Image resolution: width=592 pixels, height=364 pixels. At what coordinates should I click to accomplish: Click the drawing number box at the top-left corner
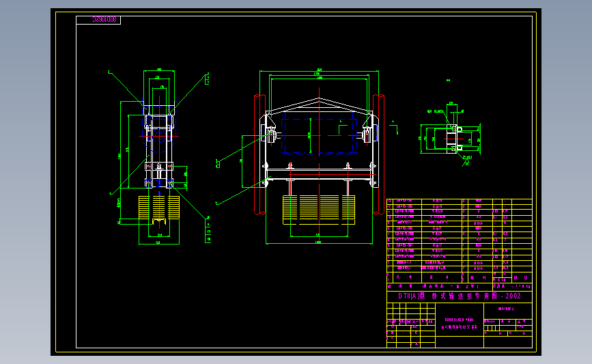(x=98, y=20)
